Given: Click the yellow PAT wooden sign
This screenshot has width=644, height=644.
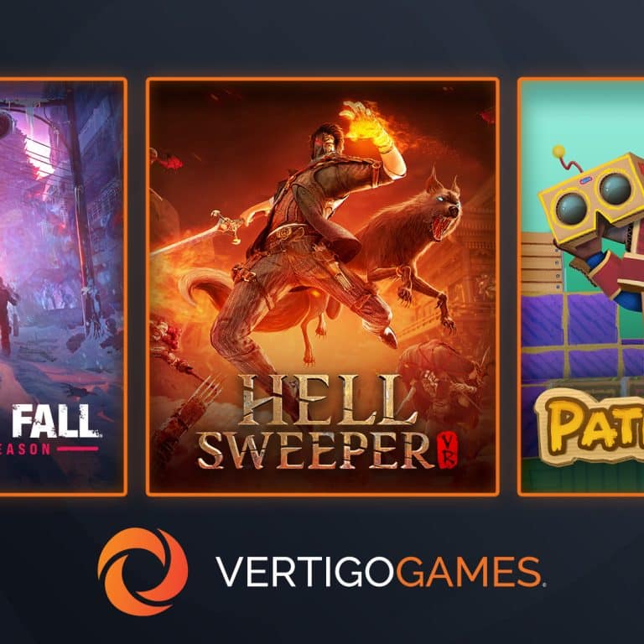Looking at the screenshot, I should click(x=589, y=427).
